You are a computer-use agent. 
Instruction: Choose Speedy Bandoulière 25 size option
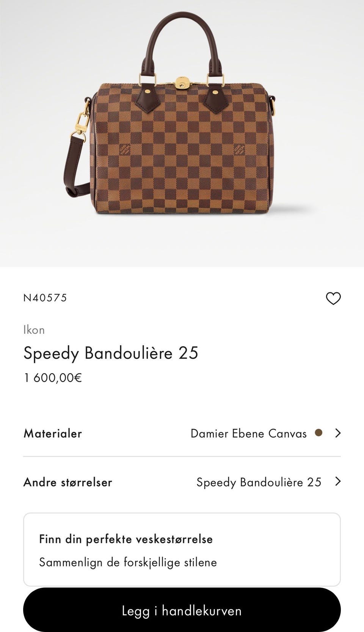259,482
